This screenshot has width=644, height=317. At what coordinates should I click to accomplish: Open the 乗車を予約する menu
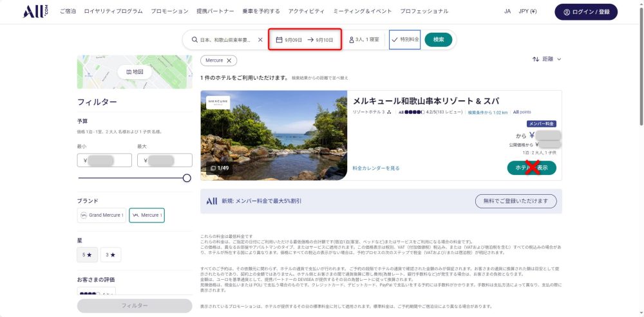click(261, 12)
